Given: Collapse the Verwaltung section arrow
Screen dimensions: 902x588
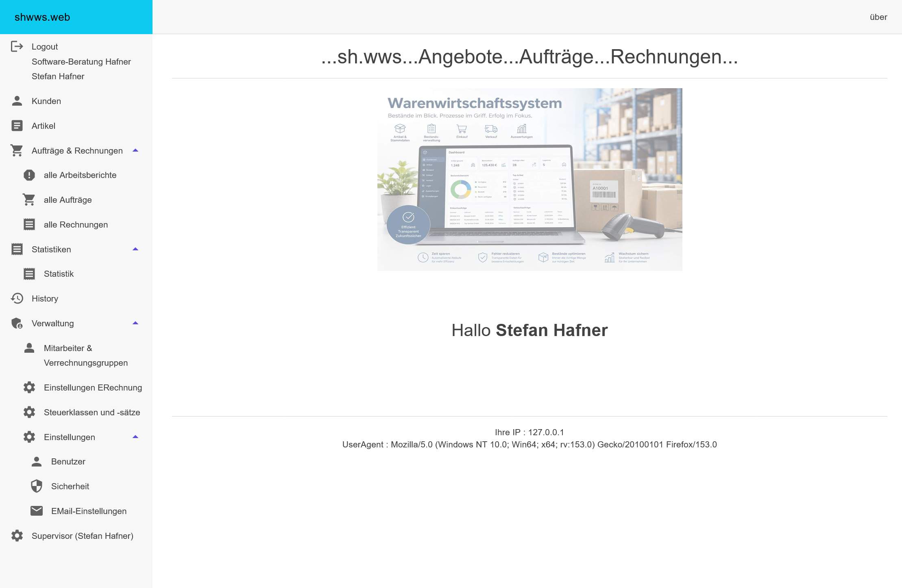Looking at the screenshot, I should [135, 323].
